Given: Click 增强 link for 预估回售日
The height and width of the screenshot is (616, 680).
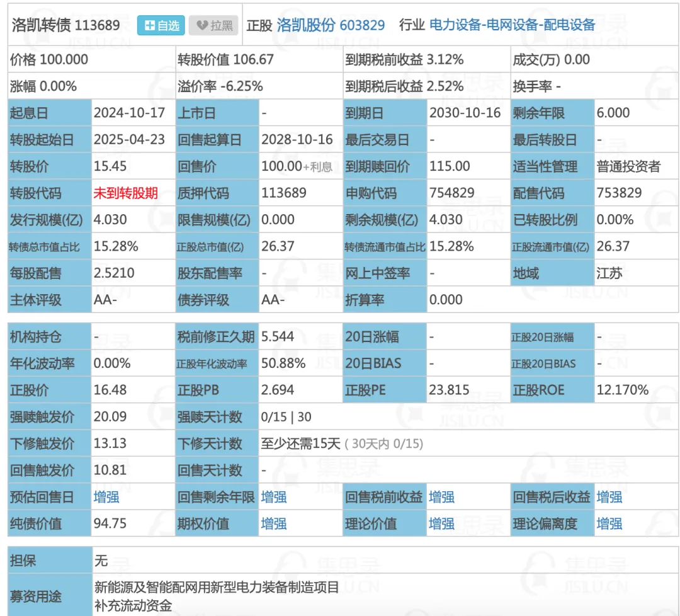Looking at the screenshot, I should pyautogui.click(x=106, y=497).
